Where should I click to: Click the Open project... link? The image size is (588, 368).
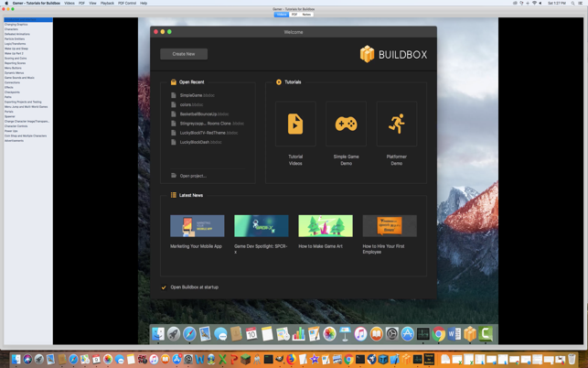(x=193, y=176)
